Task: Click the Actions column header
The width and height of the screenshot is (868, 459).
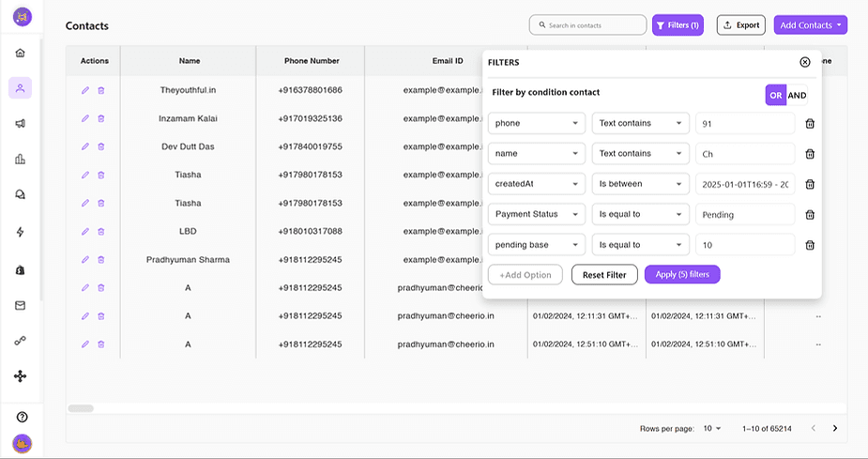Action: tap(94, 61)
